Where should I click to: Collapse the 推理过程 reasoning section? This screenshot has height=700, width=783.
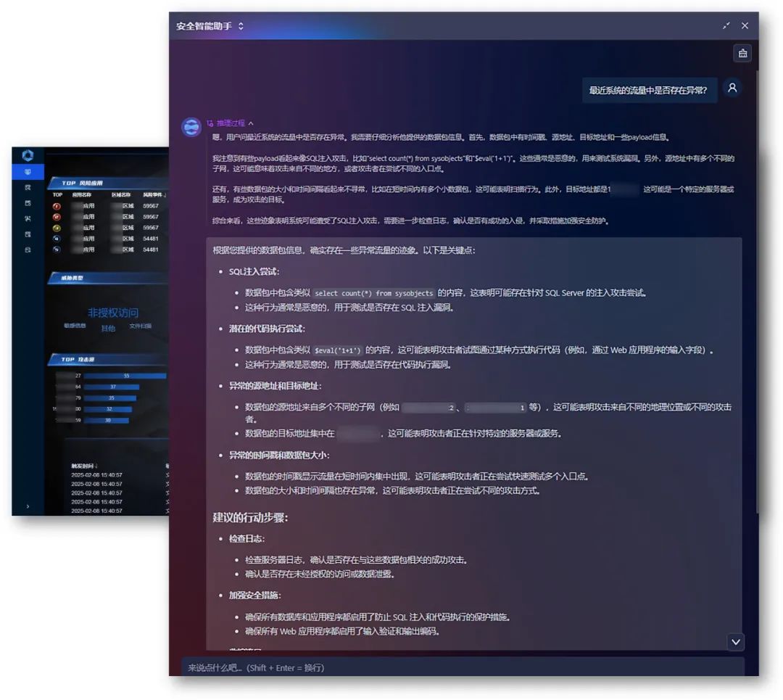coord(251,123)
